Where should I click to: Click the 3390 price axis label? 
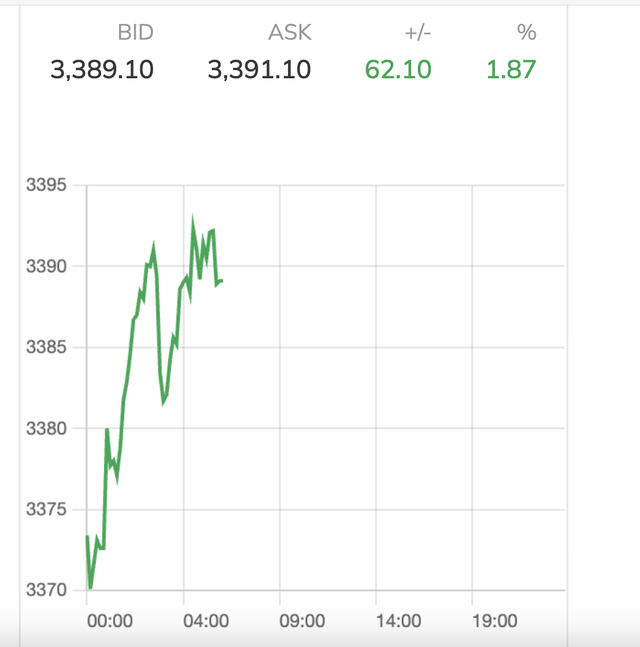click(45, 267)
